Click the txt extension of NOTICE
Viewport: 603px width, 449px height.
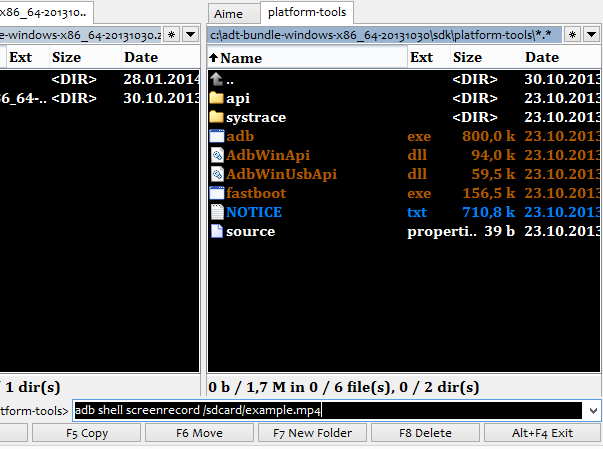pyautogui.click(x=417, y=212)
